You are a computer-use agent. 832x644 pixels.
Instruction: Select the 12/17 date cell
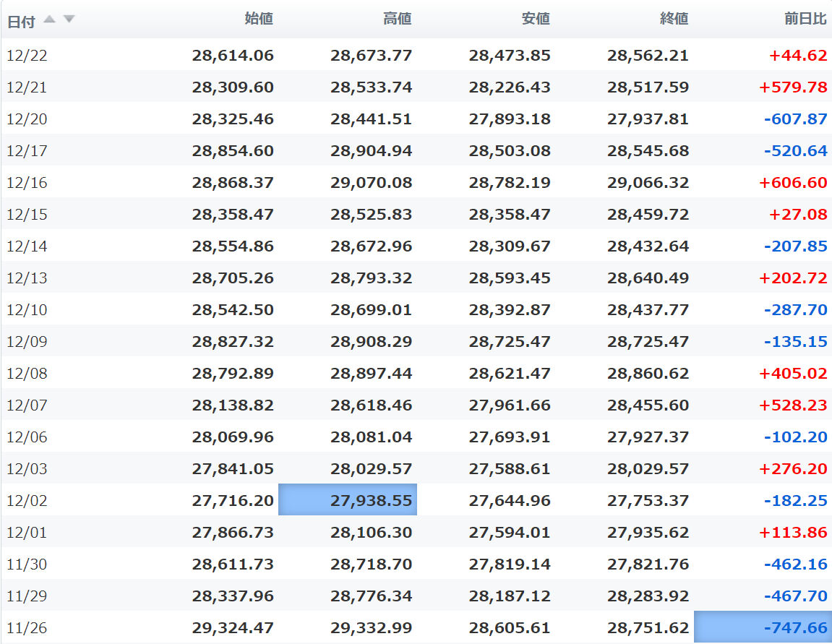click(27, 150)
